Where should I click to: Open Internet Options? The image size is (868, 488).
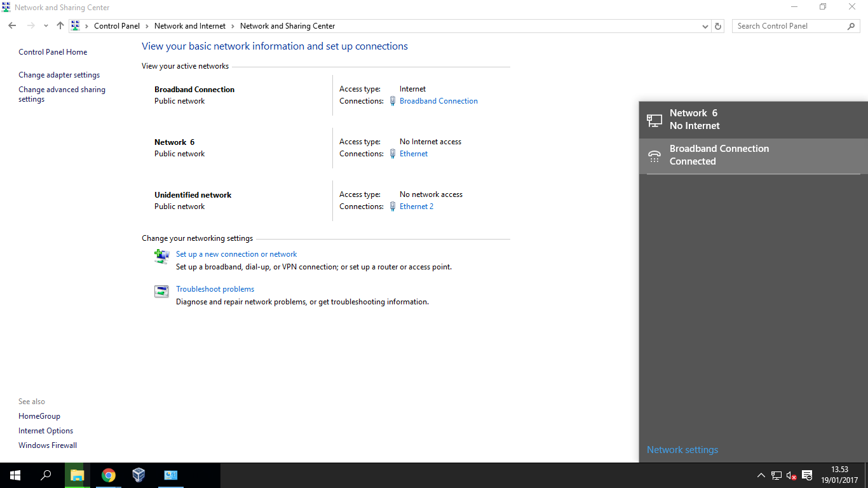[x=46, y=431]
